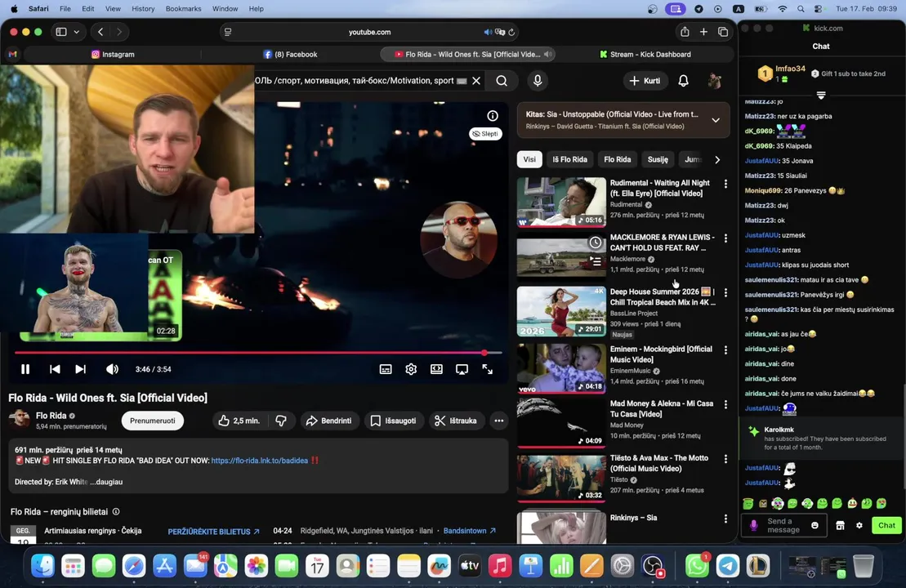Switch to Facebook tab
906x588 pixels.
291,54
